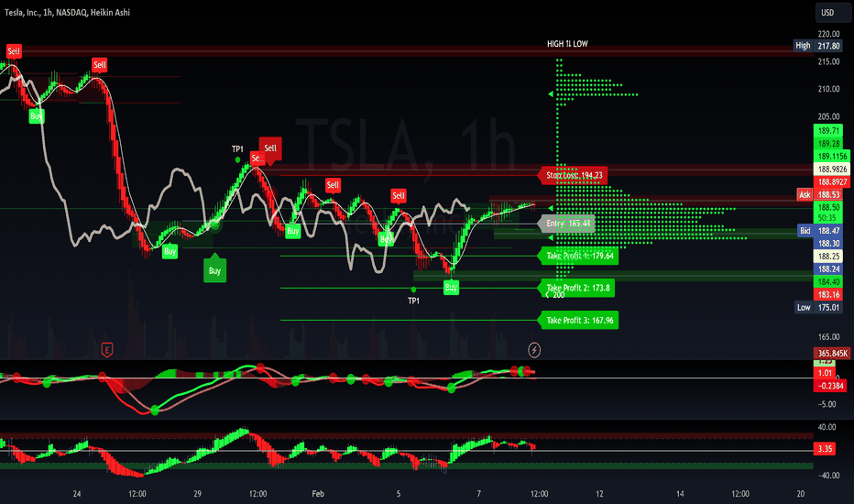Click the earnings 'E' marker icon

click(106, 350)
